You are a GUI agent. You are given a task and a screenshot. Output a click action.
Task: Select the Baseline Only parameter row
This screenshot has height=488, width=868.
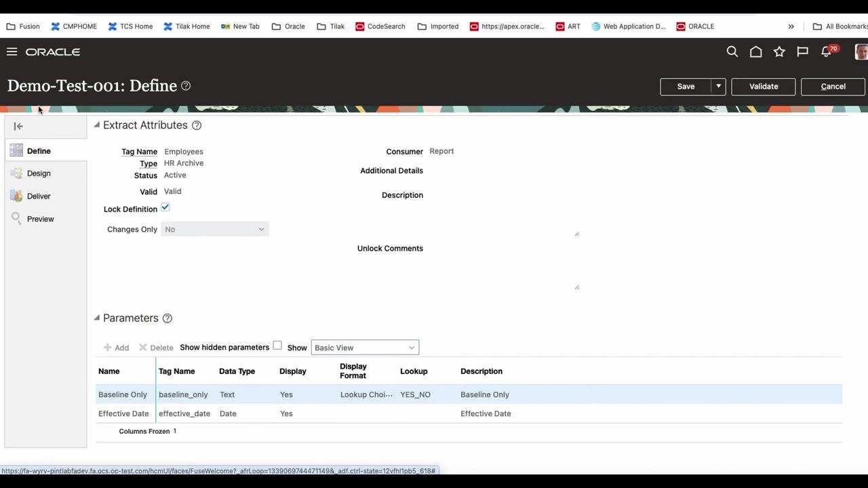469,394
